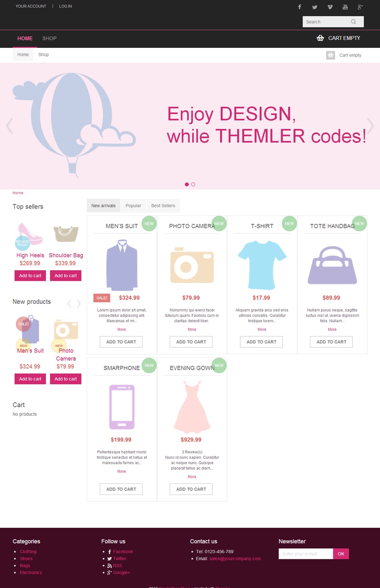380x588 pixels.
Task: Click the gray cart icon beside Cart empty
Action: point(331,55)
